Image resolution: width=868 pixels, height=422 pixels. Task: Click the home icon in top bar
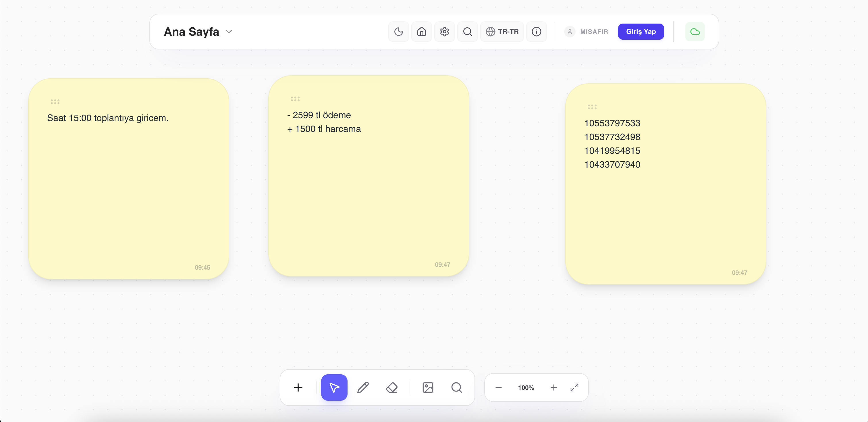tap(421, 32)
